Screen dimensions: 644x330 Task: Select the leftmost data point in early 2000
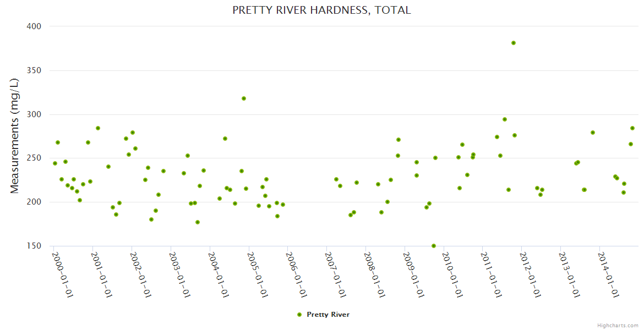click(55, 163)
